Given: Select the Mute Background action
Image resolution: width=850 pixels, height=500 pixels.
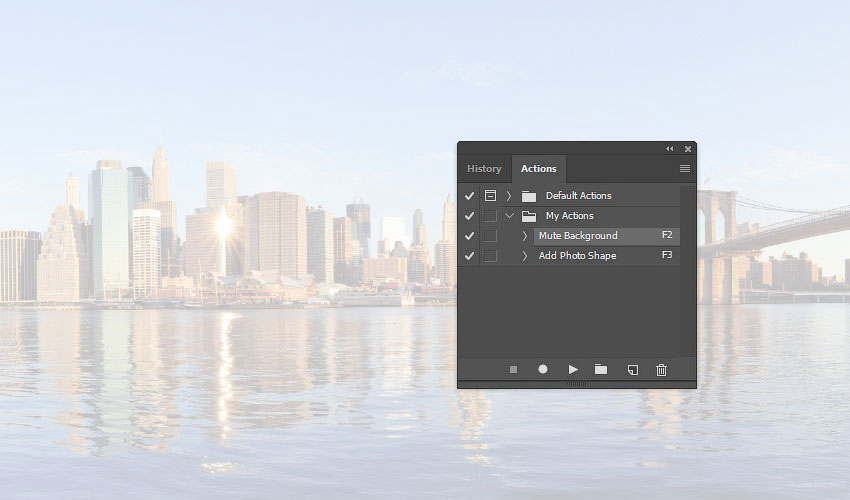Looking at the screenshot, I should (607, 236).
